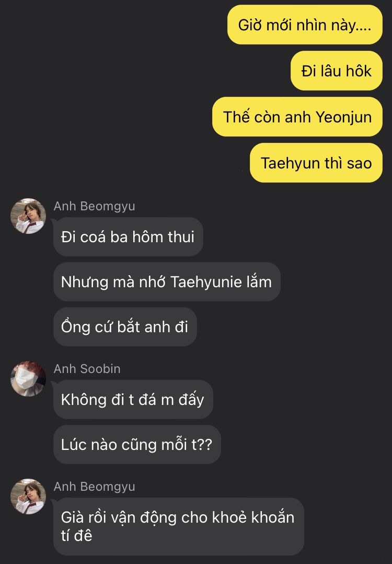Tap the word 'Taehyun' in the yellow bubble
The width and height of the screenshot is (392, 564).
coord(292,164)
